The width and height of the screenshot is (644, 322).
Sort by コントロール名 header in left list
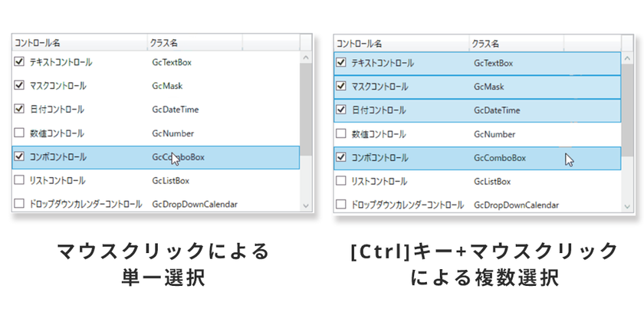(x=80, y=43)
